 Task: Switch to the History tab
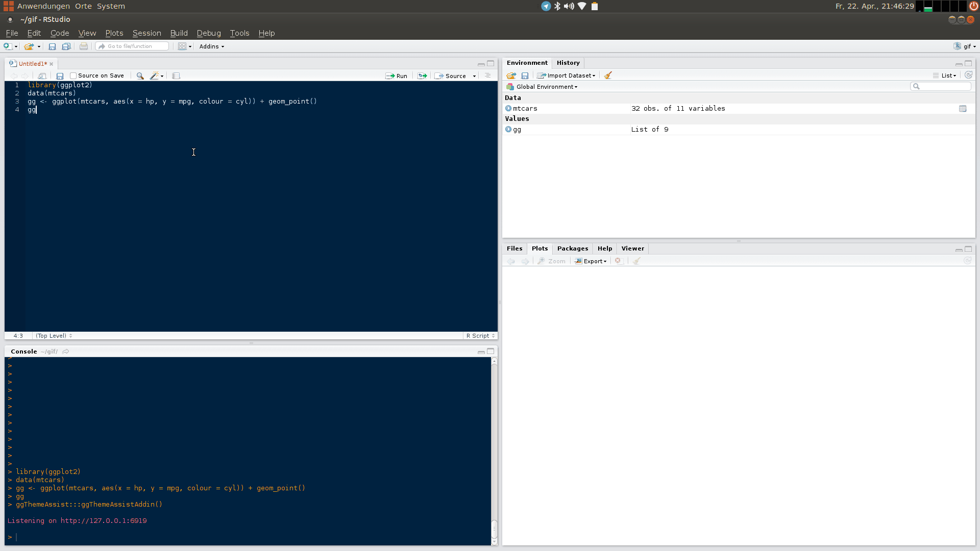(x=568, y=63)
